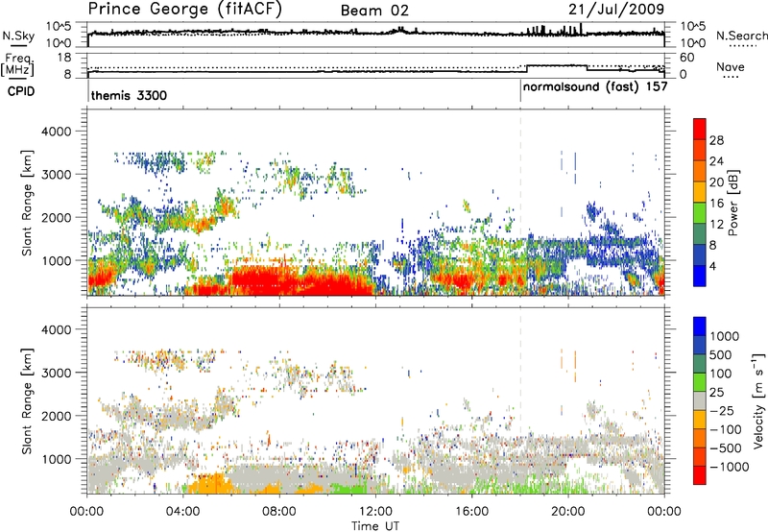This screenshot has height=532, width=768.
Task: Click 'Slant Range [km]' label of power panel
Action: tap(28, 203)
